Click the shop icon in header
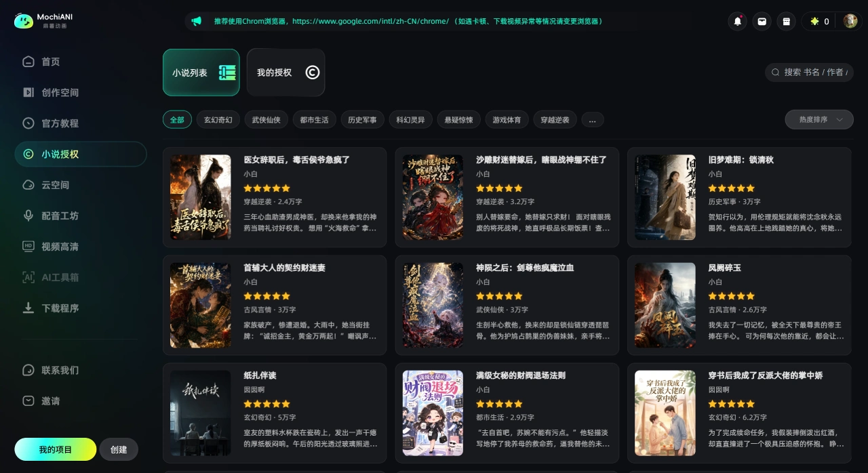 (787, 21)
